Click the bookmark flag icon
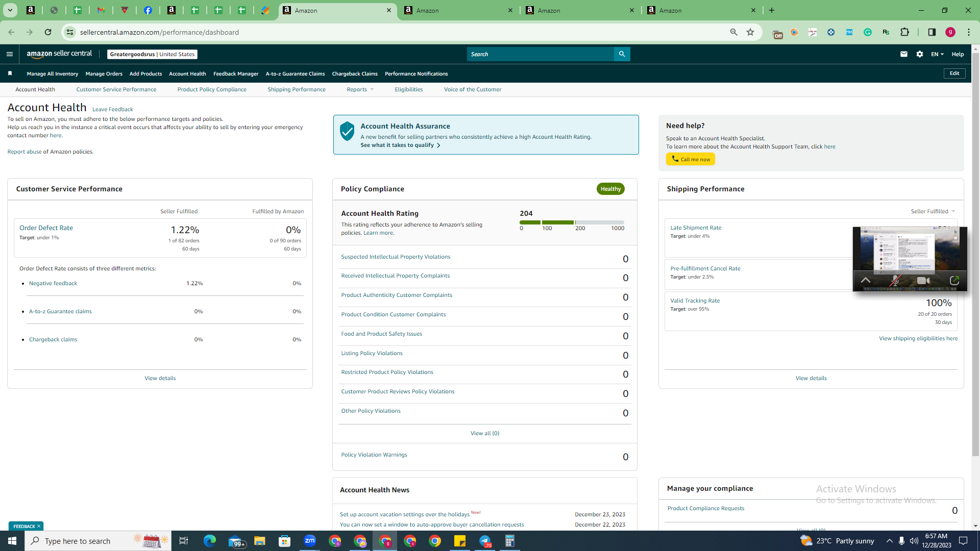The height and width of the screenshot is (551, 980). pos(10,73)
